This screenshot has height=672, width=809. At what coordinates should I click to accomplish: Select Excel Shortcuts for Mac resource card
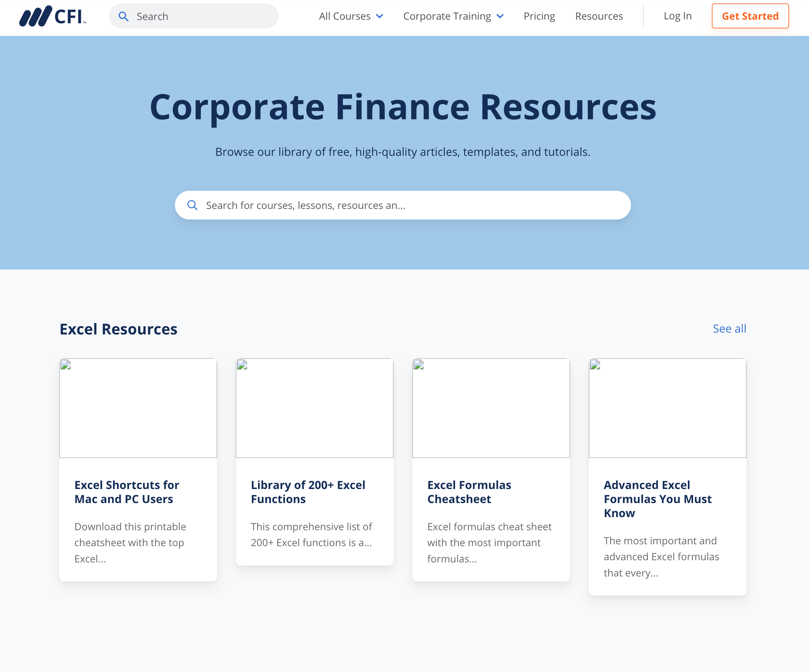138,470
